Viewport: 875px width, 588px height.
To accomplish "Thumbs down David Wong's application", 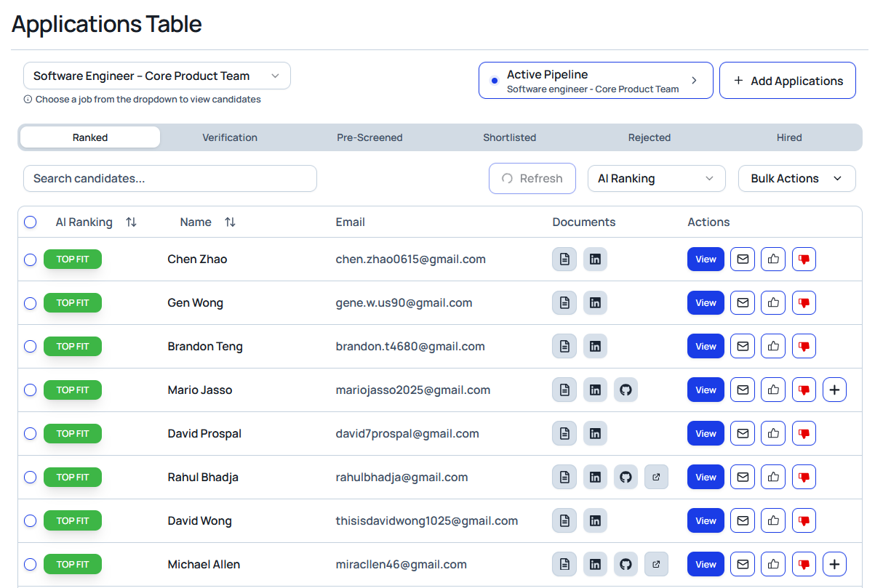I will click(804, 521).
